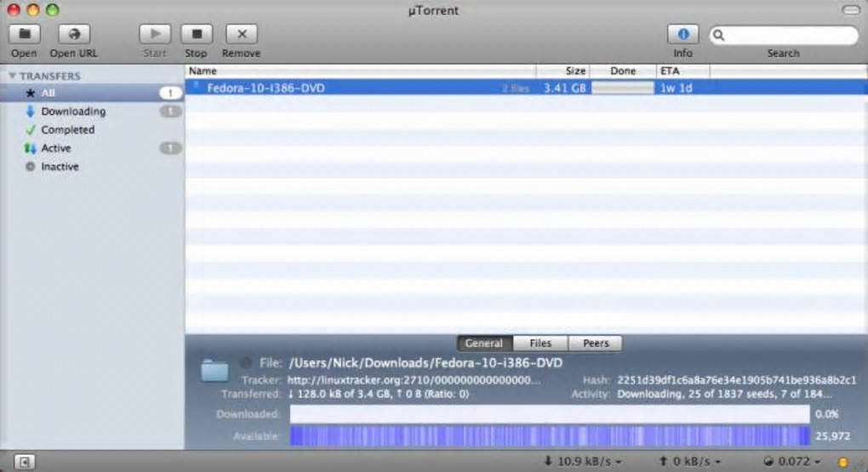Image resolution: width=868 pixels, height=472 pixels.
Task: Click the Open URL globe icon
Action: [74, 34]
